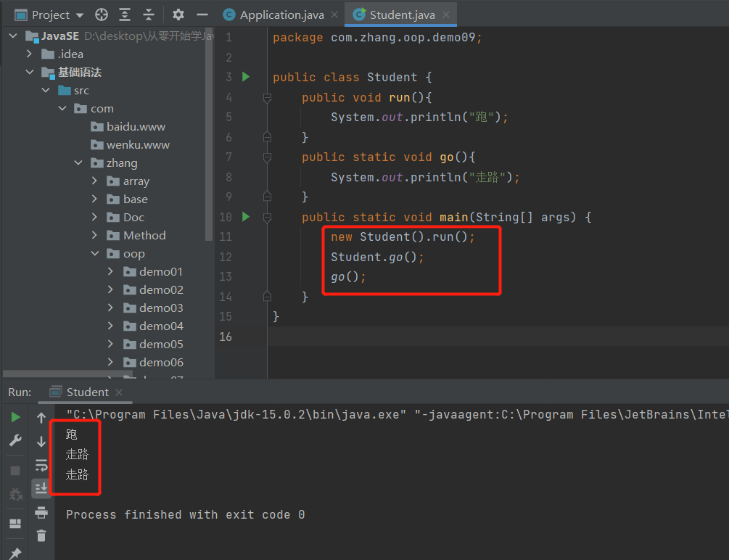Select the baidu.www package

pyautogui.click(x=128, y=126)
